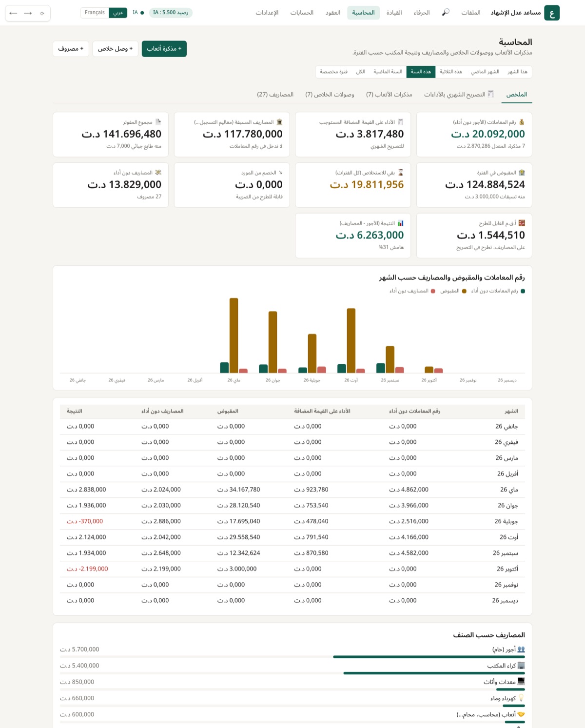Click the green ع app logo
This screenshot has width=585, height=728.
[x=552, y=13]
